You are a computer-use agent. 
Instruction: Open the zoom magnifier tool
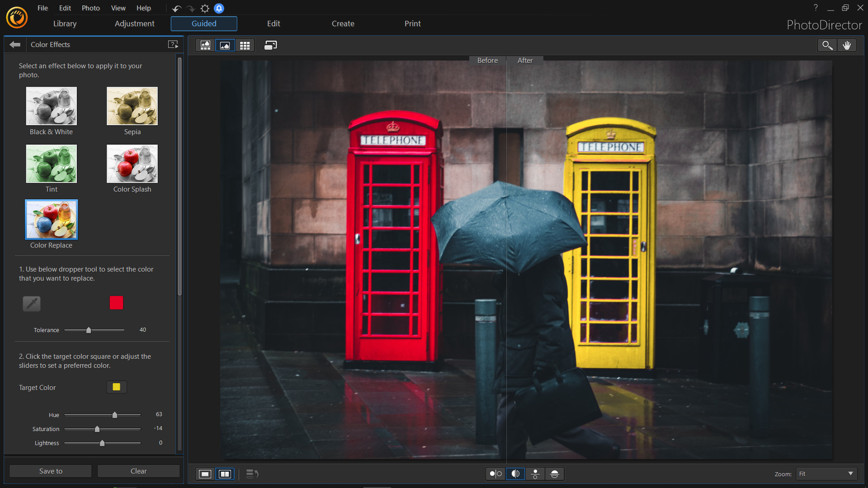[x=827, y=45]
